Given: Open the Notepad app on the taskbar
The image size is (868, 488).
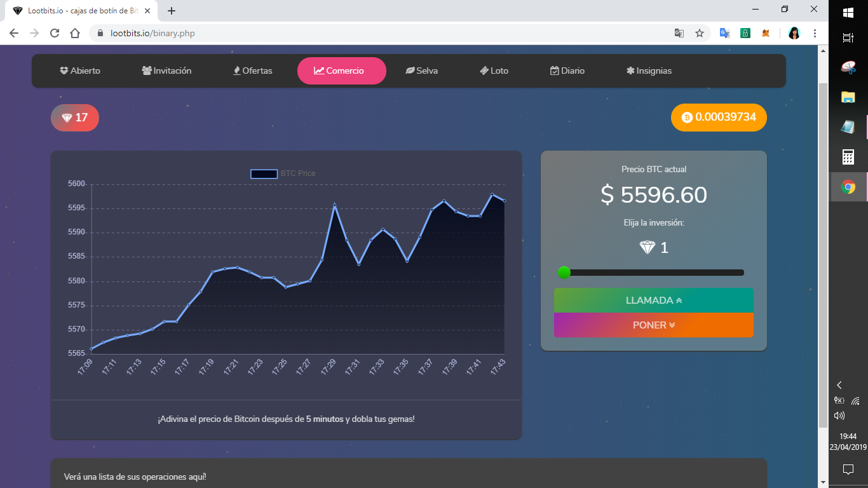Looking at the screenshot, I should point(848,127).
